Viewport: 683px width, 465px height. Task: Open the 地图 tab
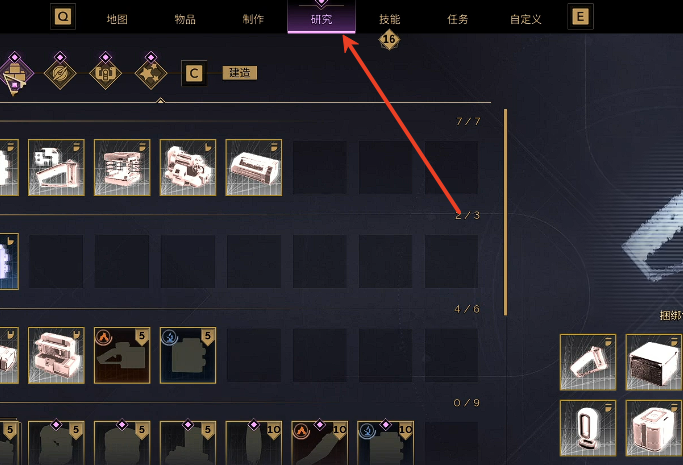(x=117, y=19)
